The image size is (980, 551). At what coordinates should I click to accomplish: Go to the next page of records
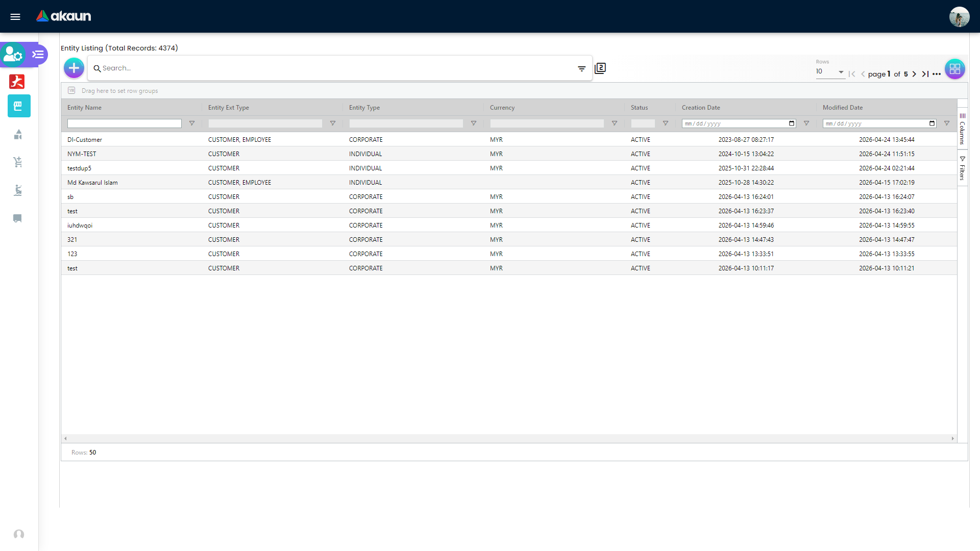[x=914, y=74]
